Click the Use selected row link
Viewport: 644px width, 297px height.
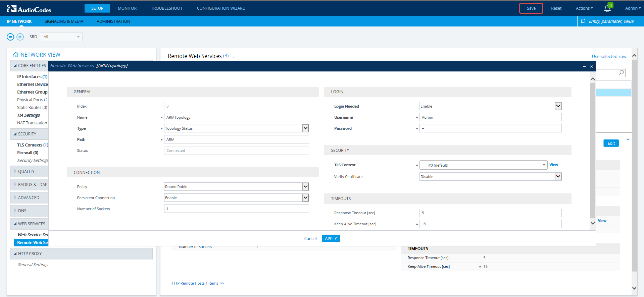[609, 56]
